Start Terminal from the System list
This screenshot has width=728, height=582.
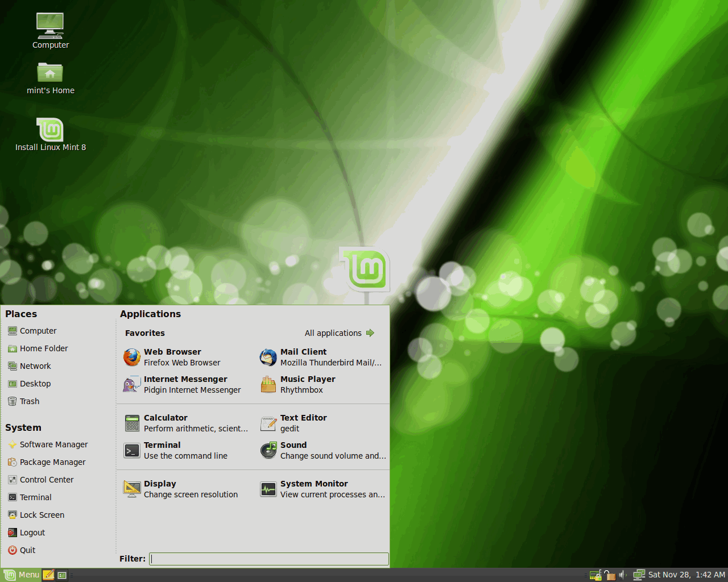tap(30, 497)
